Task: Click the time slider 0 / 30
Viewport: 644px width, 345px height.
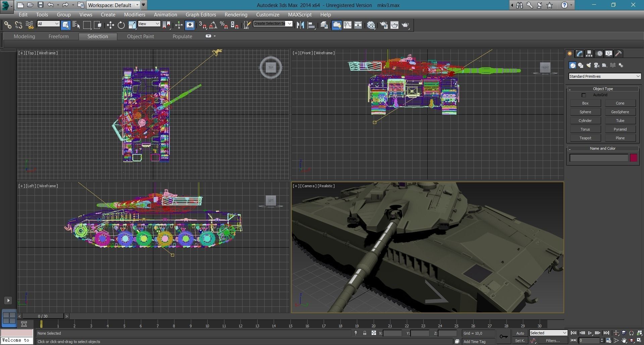Action: tap(43, 316)
